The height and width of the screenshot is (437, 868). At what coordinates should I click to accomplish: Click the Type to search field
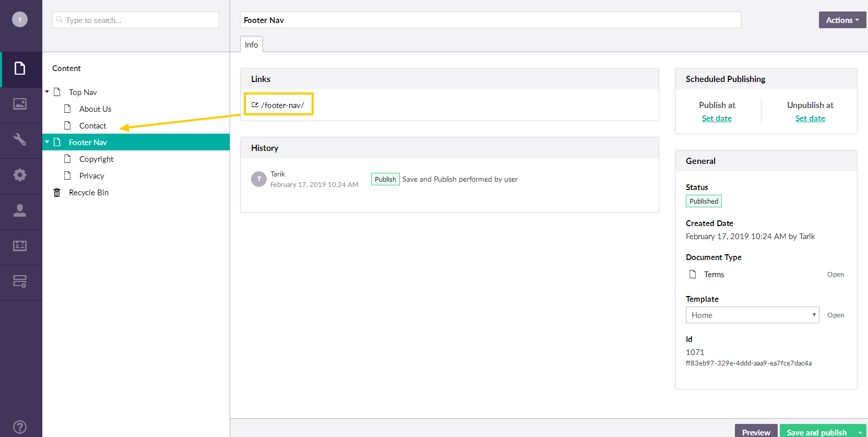[x=136, y=20]
